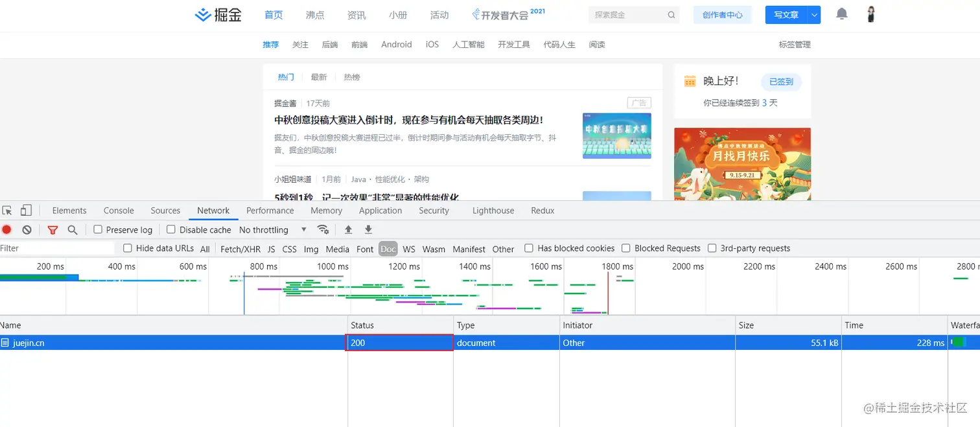Open the user avatar menu

point(872,14)
